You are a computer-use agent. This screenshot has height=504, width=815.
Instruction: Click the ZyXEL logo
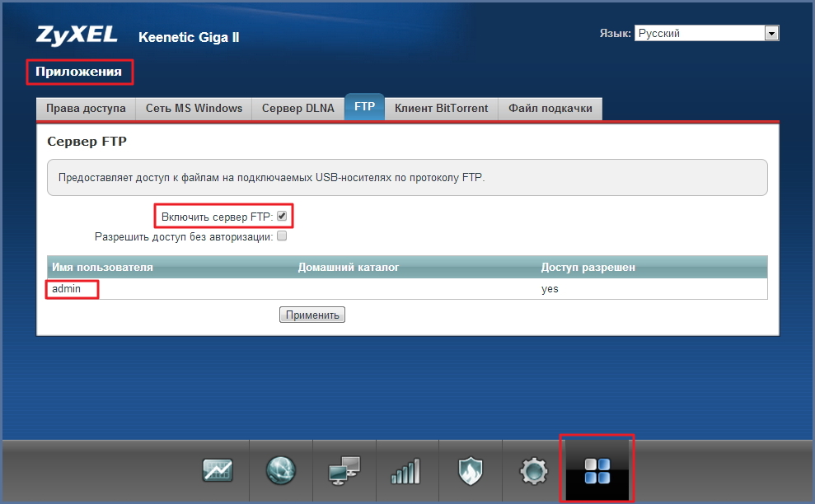tap(77, 35)
